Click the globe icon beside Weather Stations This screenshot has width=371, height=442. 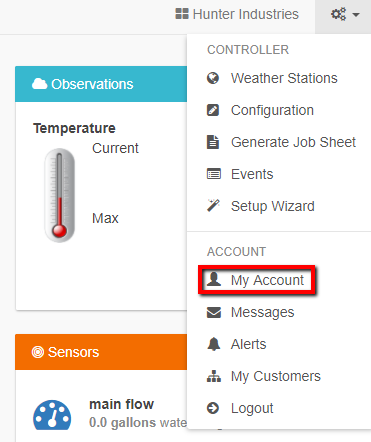[x=213, y=78]
